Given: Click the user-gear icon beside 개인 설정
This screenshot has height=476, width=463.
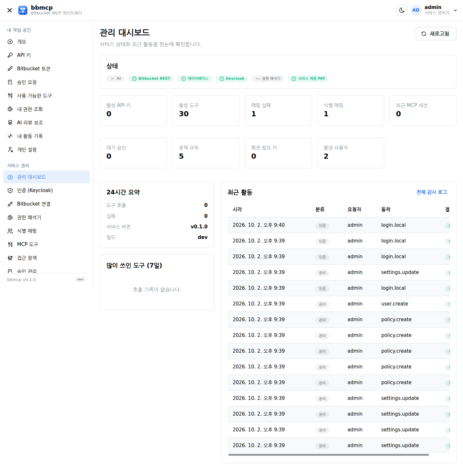Looking at the screenshot, I should [10, 150].
